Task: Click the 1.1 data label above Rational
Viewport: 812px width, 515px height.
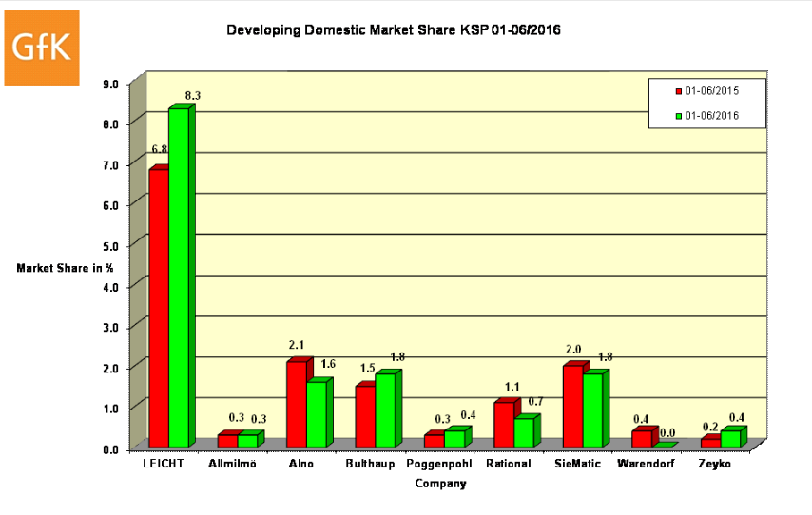Action: click(x=512, y=387)
